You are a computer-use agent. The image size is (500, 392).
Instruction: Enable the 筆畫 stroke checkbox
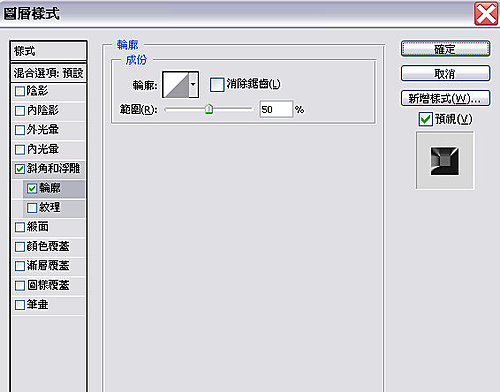[20, 305]
